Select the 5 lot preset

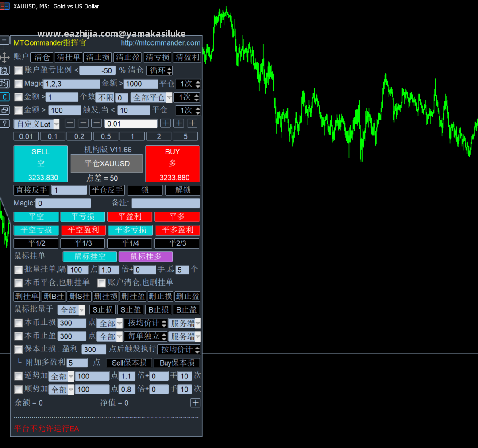(x=185, y=136)
